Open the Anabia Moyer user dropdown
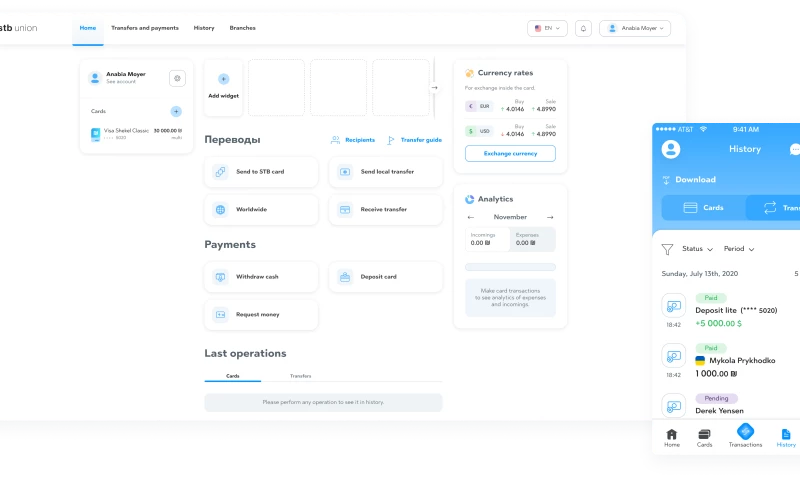 (635, 29)
